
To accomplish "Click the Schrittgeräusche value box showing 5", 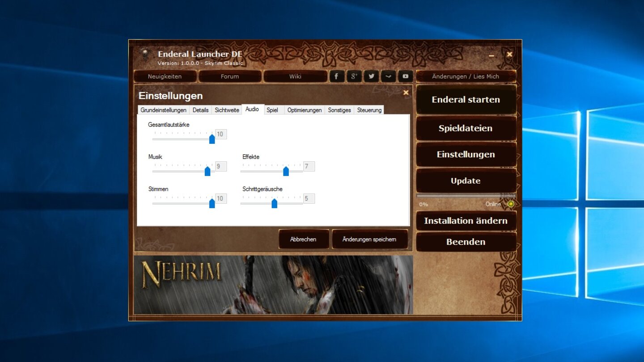I will point(309,198).
